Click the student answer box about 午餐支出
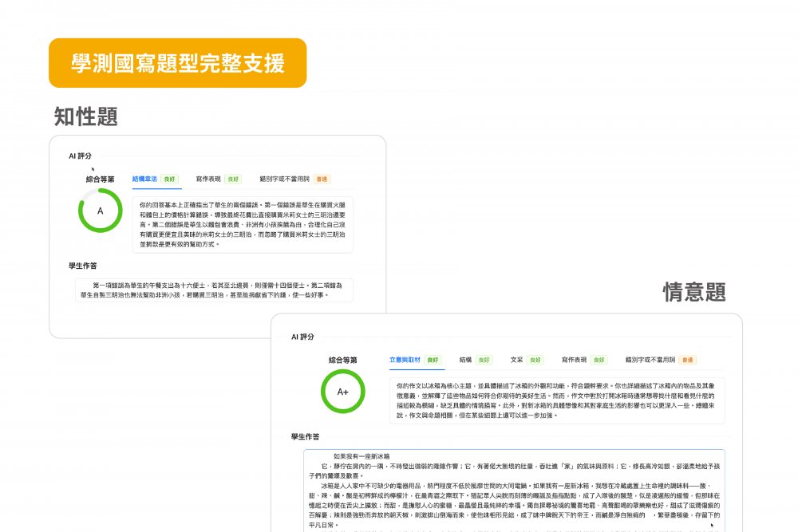This screenshot has height=532, width=798. tap(214, 290)
